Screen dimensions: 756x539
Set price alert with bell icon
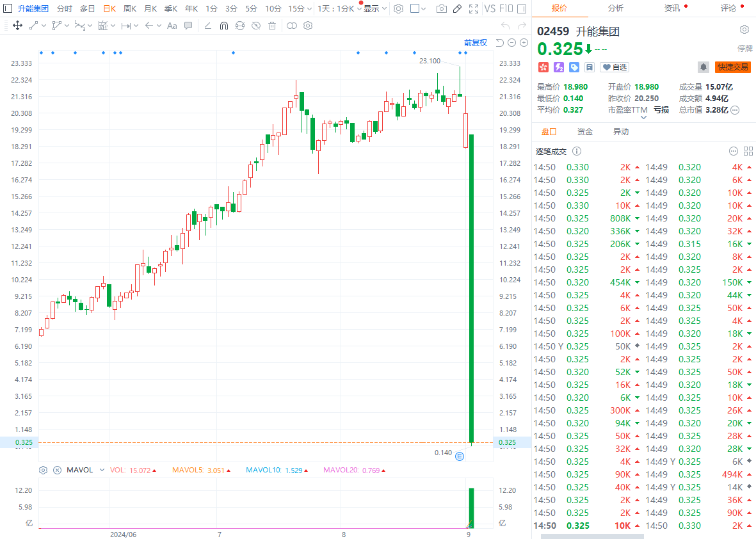click(704, 67)
